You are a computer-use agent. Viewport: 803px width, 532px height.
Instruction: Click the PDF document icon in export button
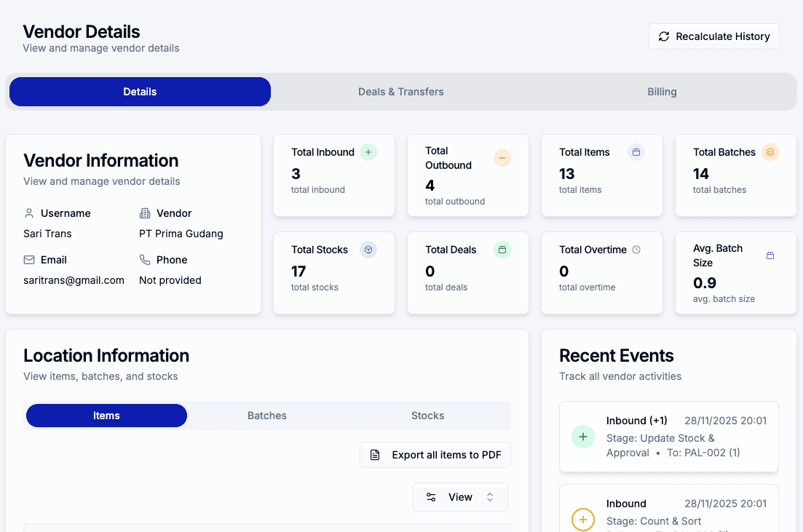pos(375,454)
